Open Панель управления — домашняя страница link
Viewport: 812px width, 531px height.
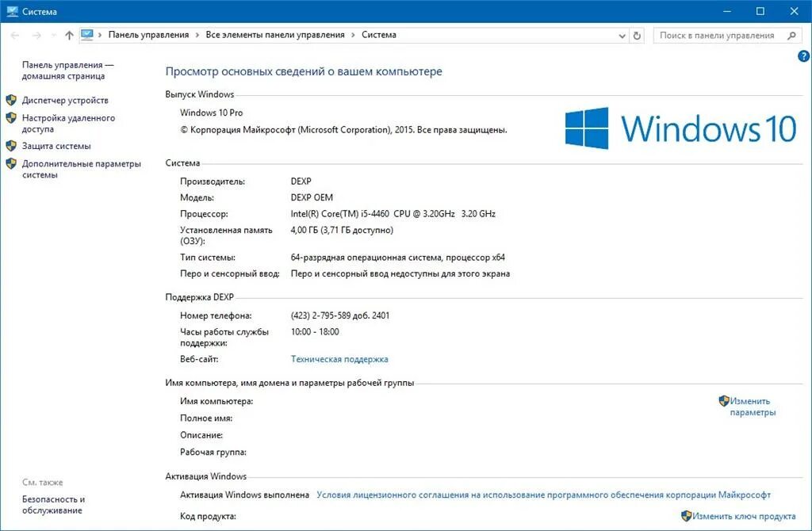(x=68, y=71)
